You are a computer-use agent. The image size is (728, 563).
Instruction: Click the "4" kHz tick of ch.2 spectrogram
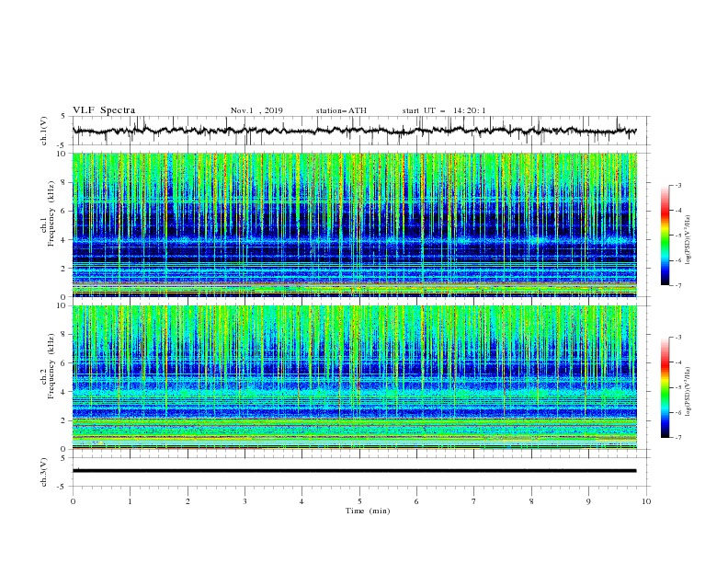pyautogui.click(x=64, y=392)
